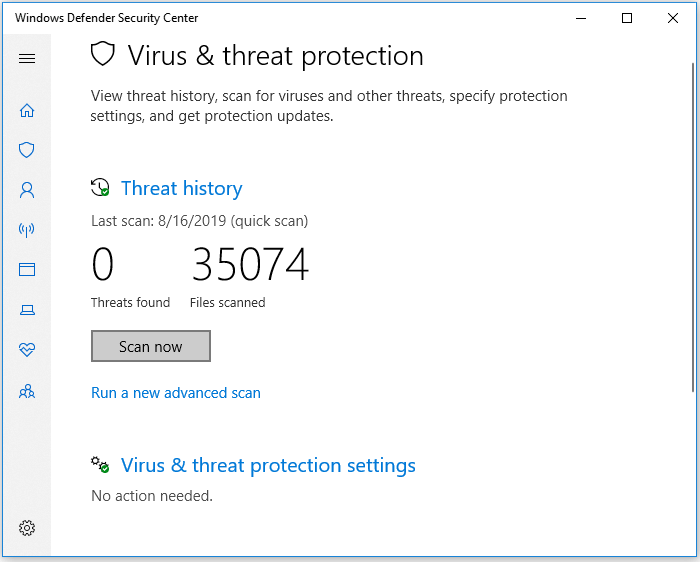Open the Device performance & health heart icon
The width and height of the screenshot is (700, 562).
27,350
